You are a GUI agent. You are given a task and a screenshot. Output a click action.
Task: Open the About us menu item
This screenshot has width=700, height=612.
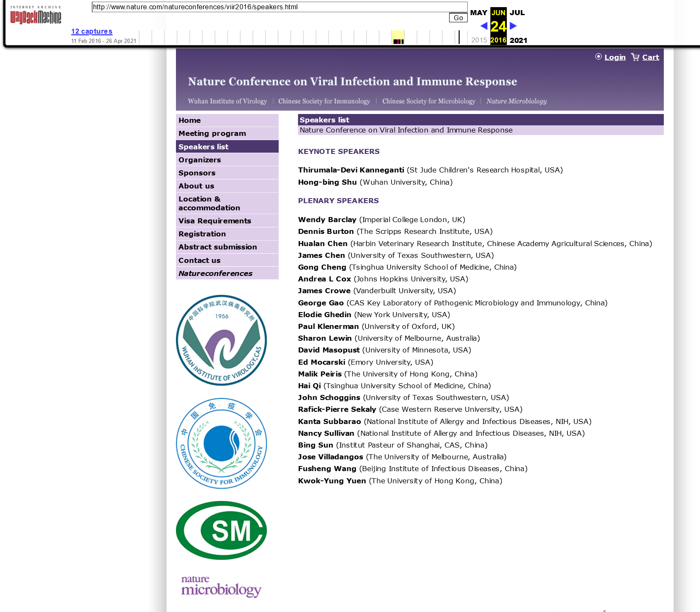coord(227,185)
